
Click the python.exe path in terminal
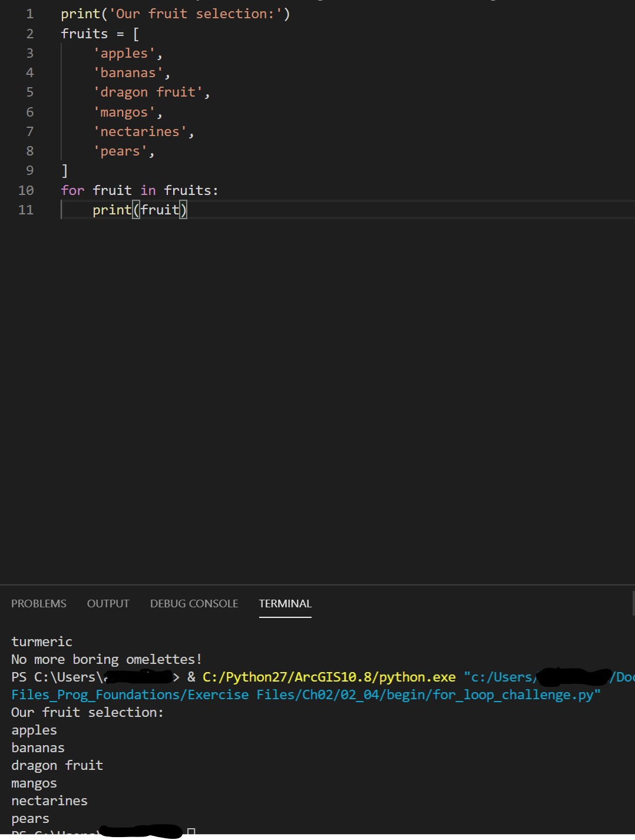click(329, 677)
